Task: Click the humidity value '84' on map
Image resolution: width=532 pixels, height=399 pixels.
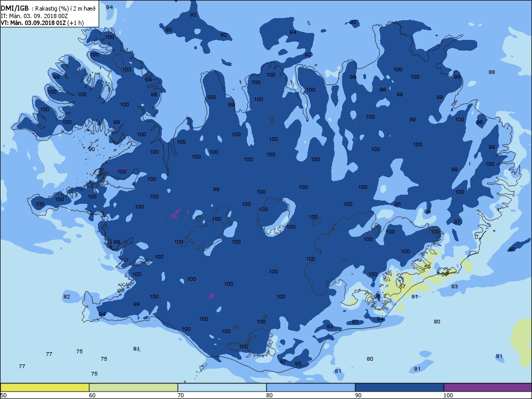Action: (109, 7)
